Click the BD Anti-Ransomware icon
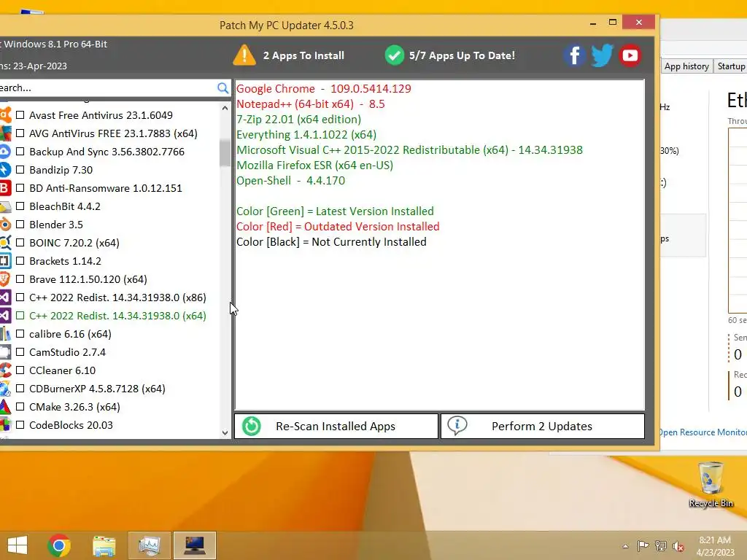Viewport: 747px width, 560px height. point(5,188)
